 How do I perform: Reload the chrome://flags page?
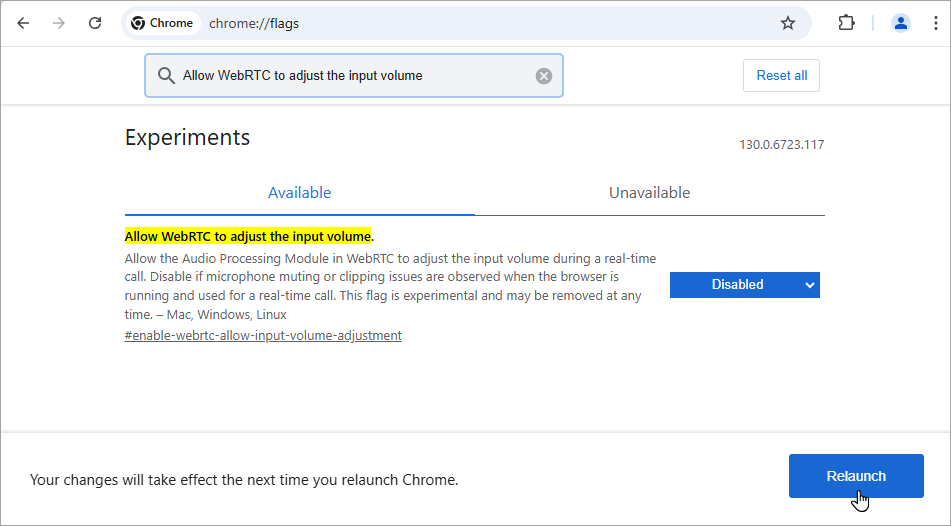[x=95, y=23]
